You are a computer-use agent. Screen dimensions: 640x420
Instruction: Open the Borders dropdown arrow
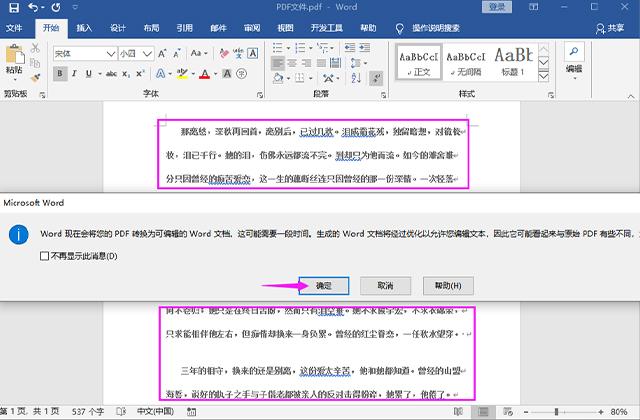click(311, 78)
